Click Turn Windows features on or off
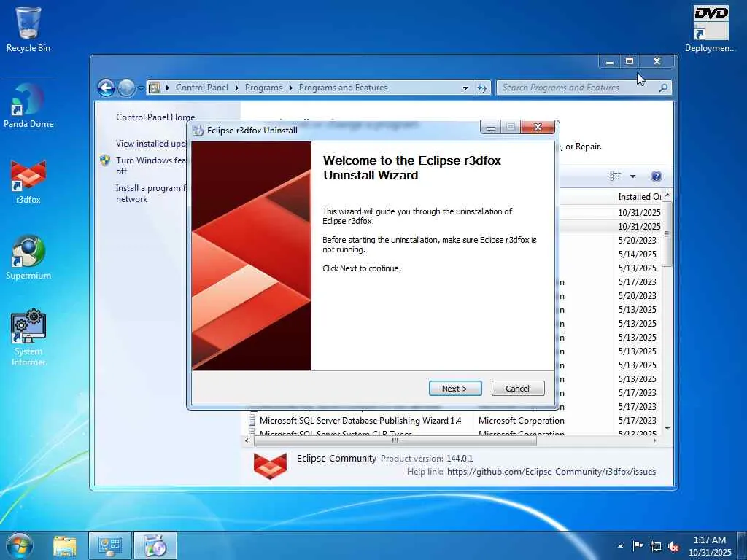 click(150, 166)
